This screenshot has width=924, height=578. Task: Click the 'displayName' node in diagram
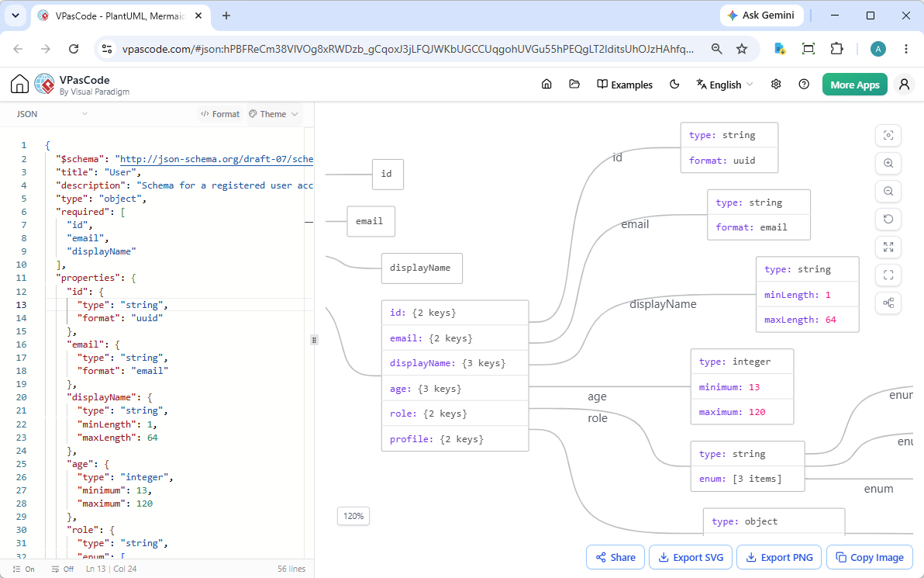pos(422,268)
